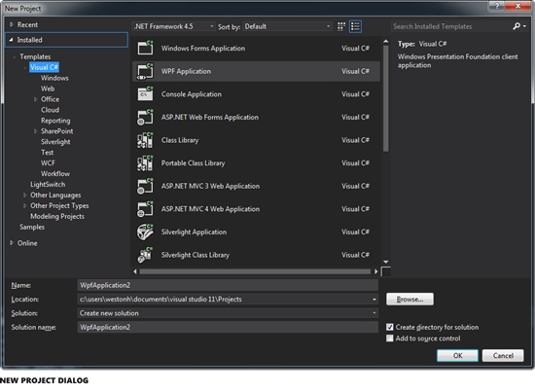Select the Silverlight category in tree

click(x=55, y=142)
